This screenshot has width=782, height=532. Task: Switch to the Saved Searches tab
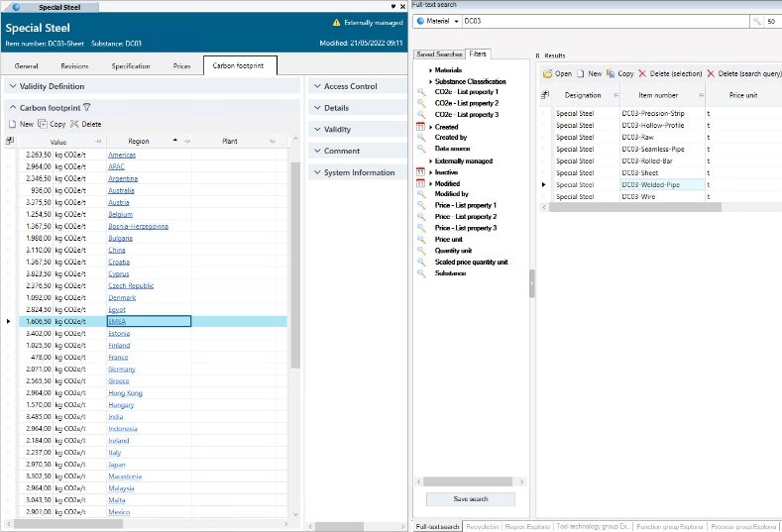click(439, 53)
